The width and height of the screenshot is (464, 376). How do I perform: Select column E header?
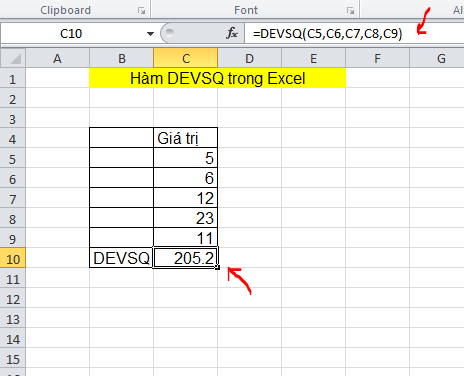pyautogui.click(x=314, y=59)
